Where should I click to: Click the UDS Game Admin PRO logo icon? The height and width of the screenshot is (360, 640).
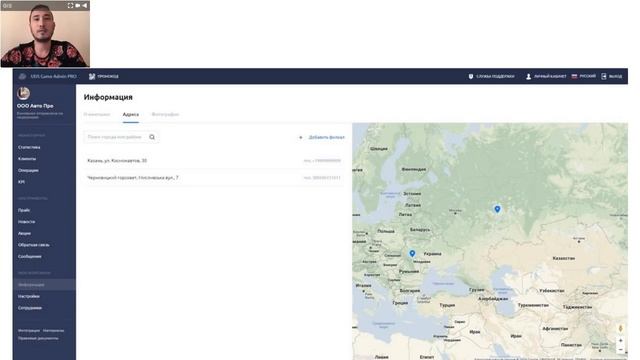[22, 76]
